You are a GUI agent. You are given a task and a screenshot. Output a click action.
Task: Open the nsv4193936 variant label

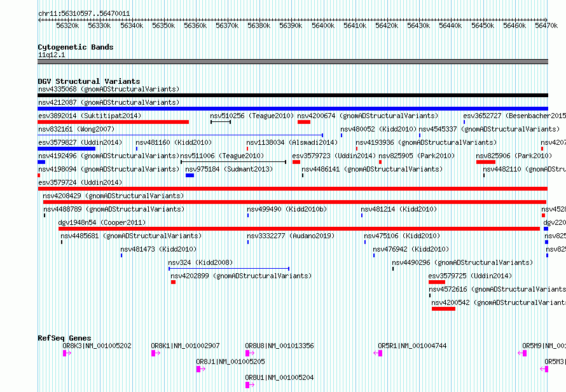coord(426,142)
